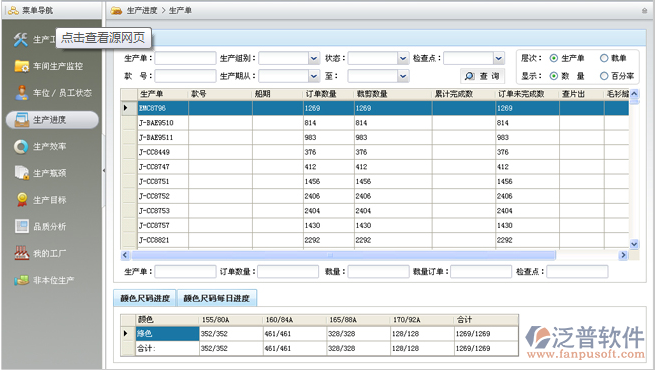
Task: Select the 裁单 radio option
Action: click(x=604, y=58)
